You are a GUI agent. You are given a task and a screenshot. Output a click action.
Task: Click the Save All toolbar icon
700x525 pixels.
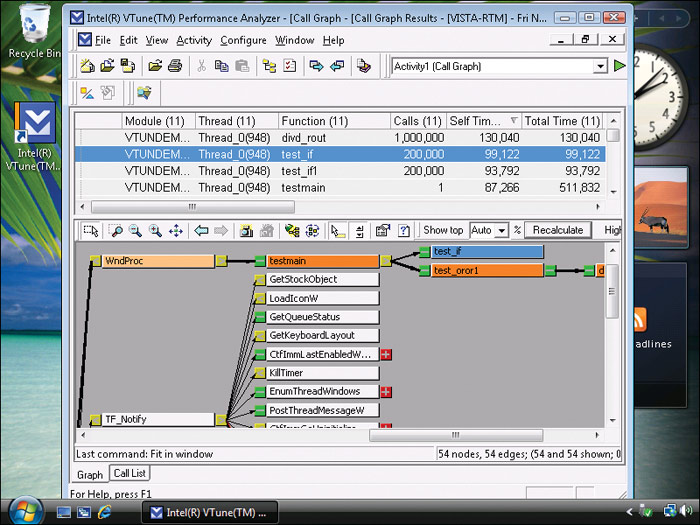(128, 66)
